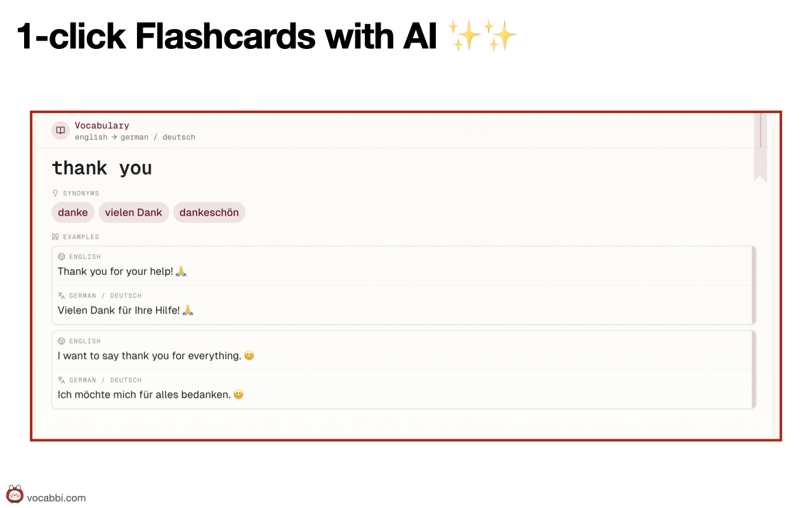Toggle the danke synonym chip
The image size is (812, 508).
coord(72,212)
